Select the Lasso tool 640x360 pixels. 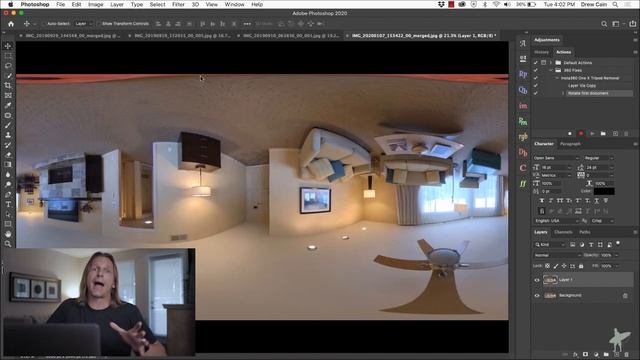pyautogui.click(x=8, y=66)
